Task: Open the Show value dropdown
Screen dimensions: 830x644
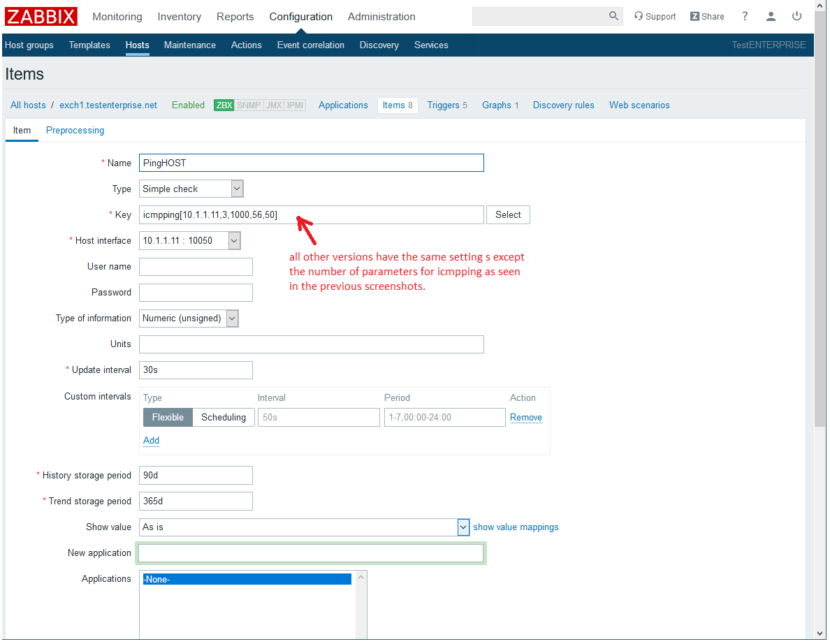Action: 305,527
